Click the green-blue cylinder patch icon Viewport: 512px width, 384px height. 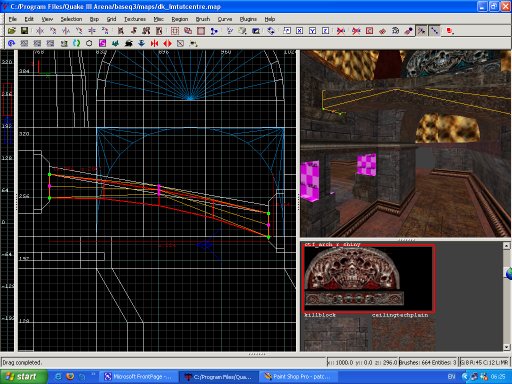(76, 43)
